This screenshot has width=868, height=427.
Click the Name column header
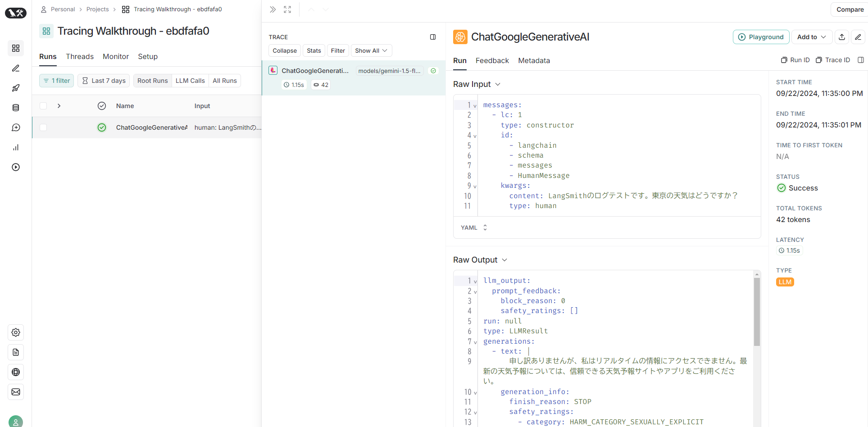point(125,106)
